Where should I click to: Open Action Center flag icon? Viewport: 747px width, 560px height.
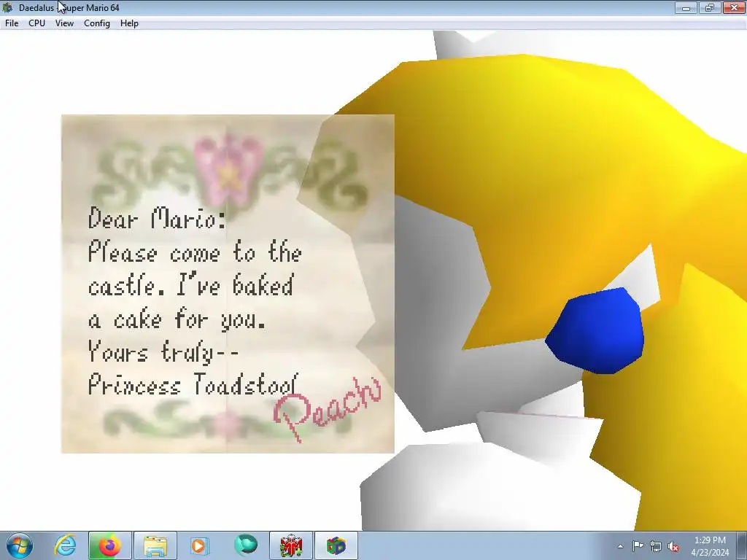tap(638, 546)
